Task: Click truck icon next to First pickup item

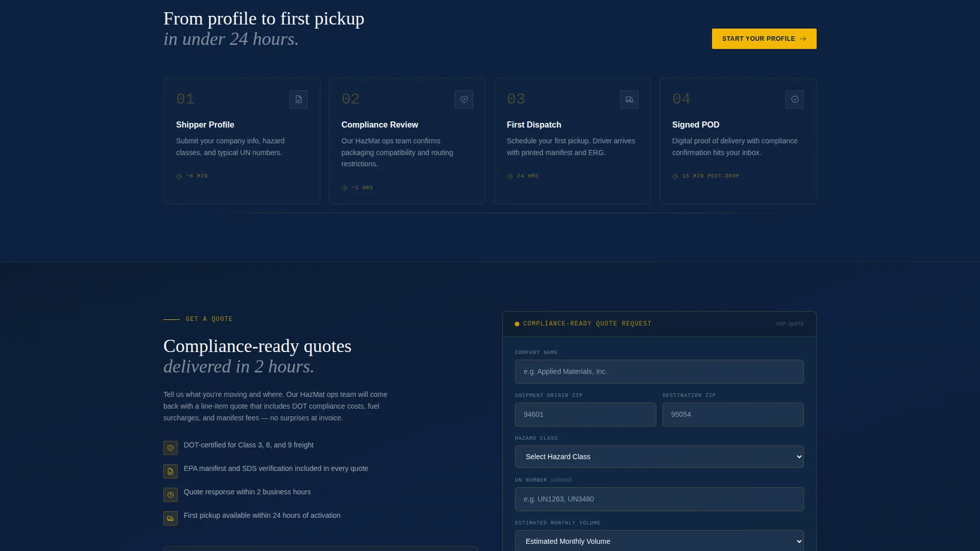Action: point(170,518)
